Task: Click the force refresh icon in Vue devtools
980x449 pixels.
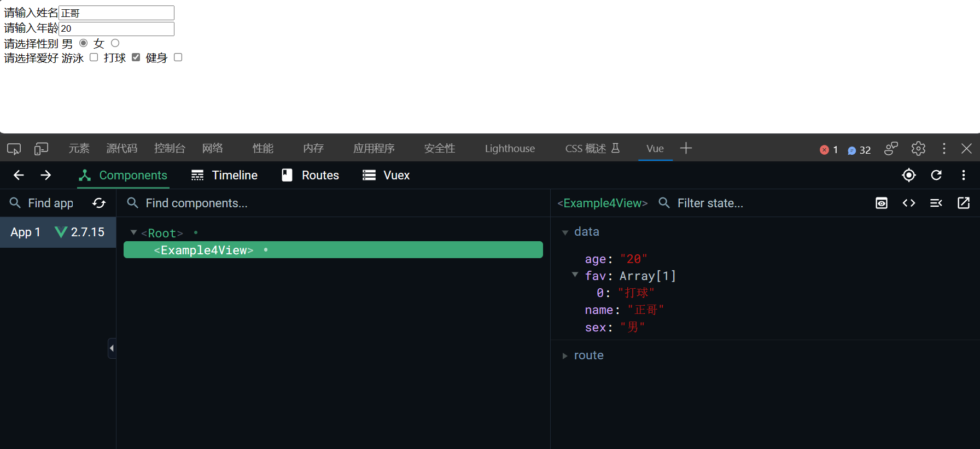Action: click(936, 175)
